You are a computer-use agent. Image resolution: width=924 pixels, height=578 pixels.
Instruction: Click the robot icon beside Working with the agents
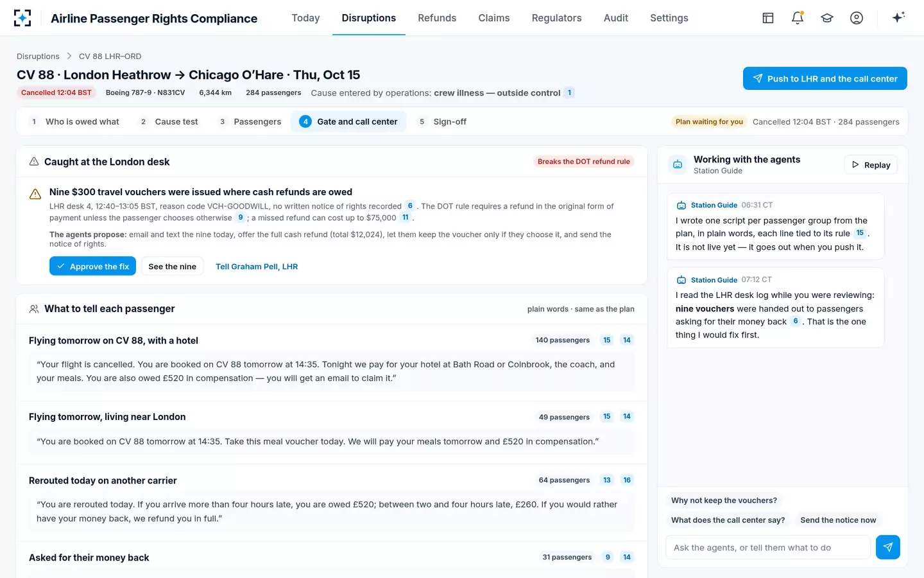pyautogui.click(x=678, y=165)
